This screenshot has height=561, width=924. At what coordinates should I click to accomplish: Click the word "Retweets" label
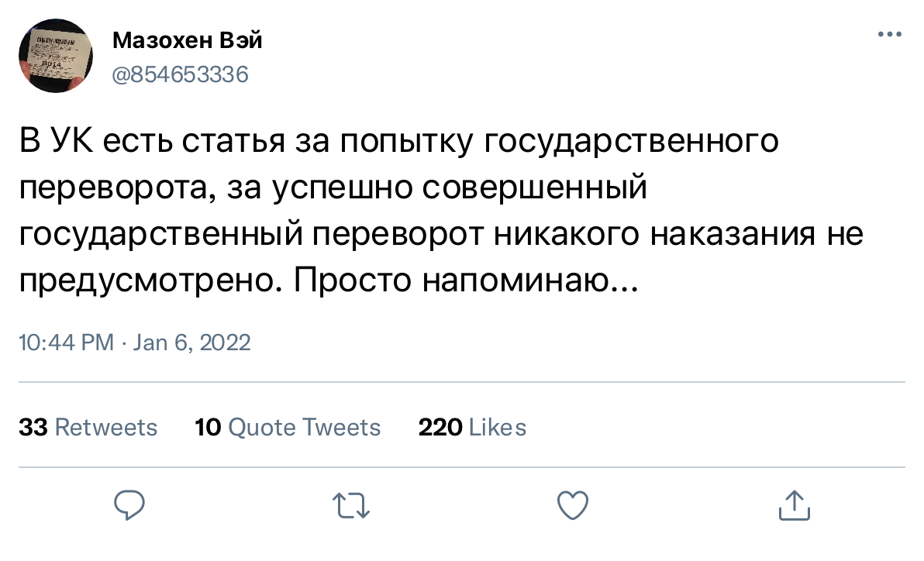click(x=106, y=427)
